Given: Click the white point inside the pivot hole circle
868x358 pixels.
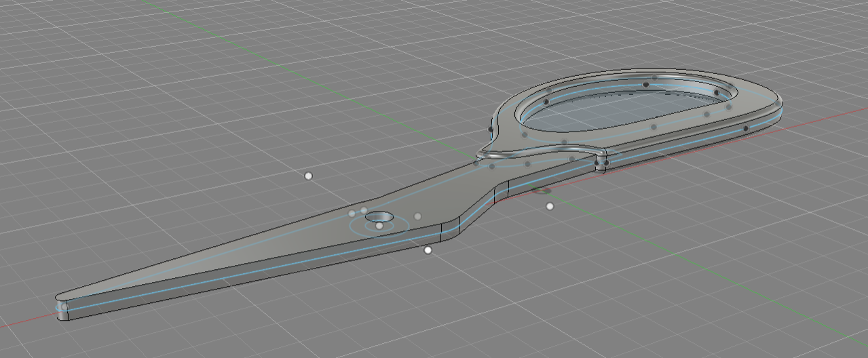Looking at the screenshot, I should [379, 226].
